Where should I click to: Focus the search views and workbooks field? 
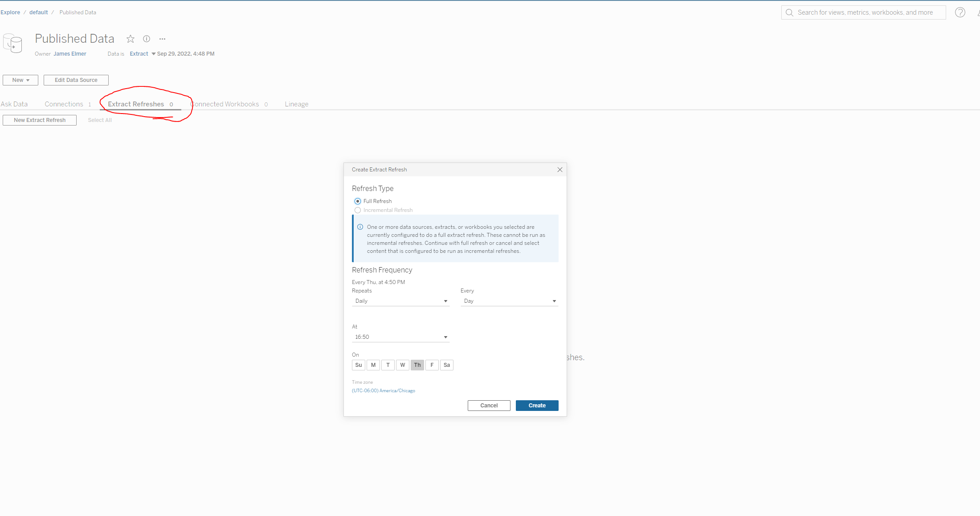(864, 12)
